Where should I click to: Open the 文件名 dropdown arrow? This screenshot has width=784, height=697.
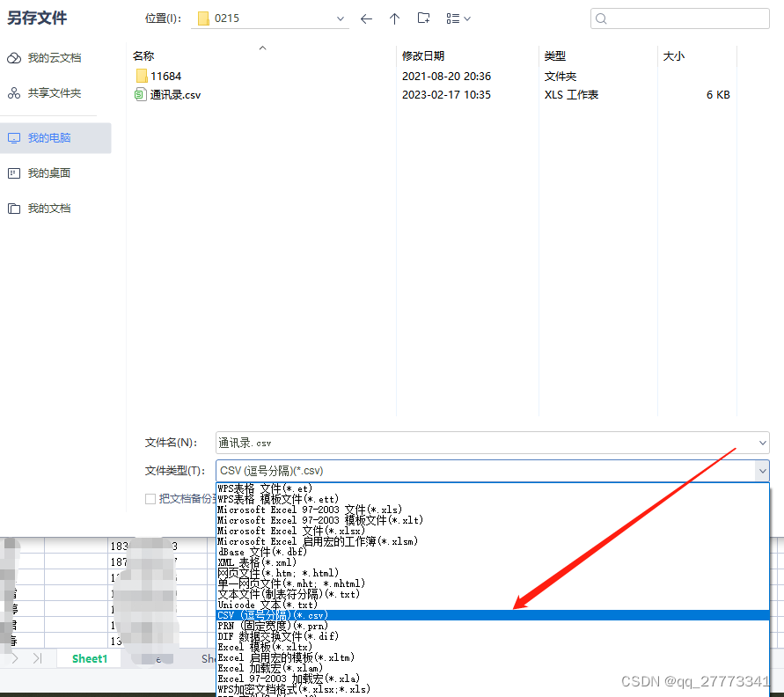click(761, 443)
